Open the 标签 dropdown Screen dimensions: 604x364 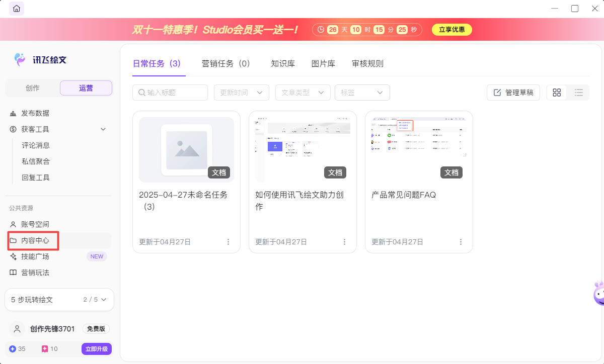362,93
